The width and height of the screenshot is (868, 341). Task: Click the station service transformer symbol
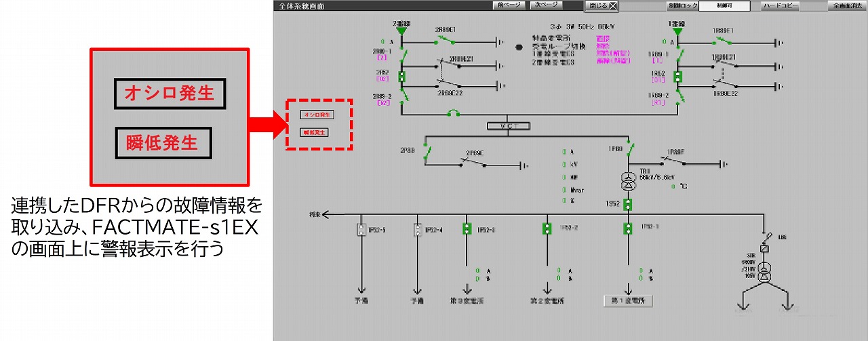coord(764,277)
